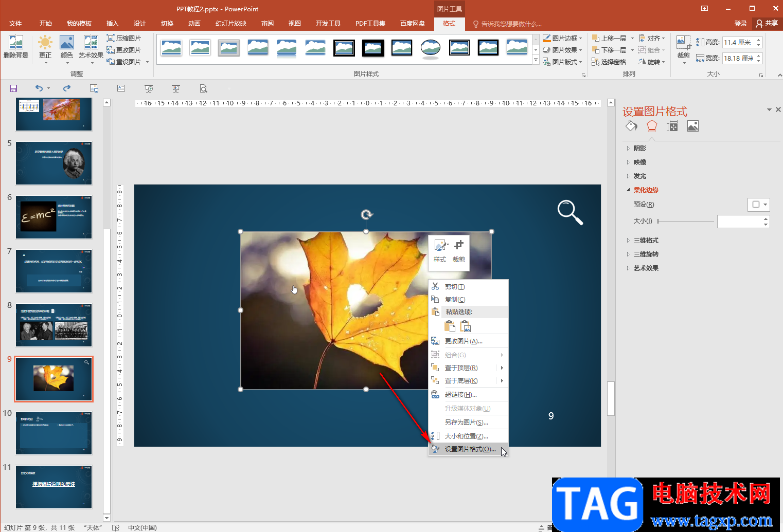Open the 图片版式 dropdown

(562, 62)
